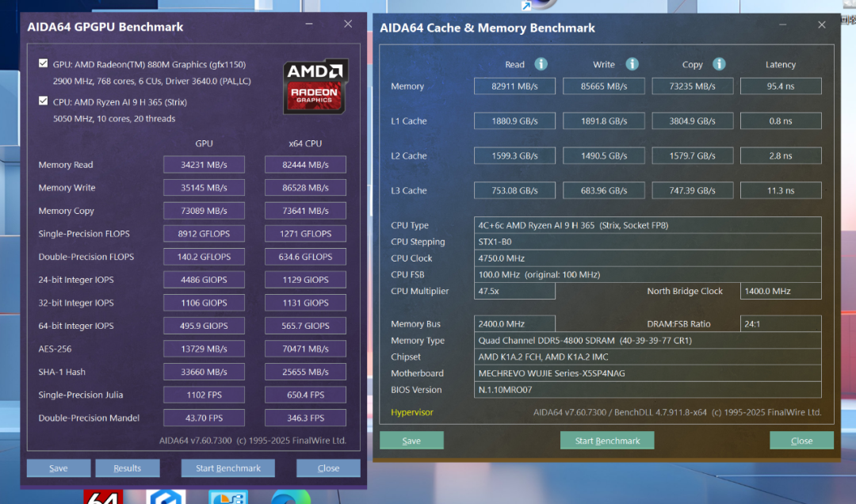Click Close button in the GPGPU Benchmark window
Screen dimensions: 856x504
coord(328,468)
